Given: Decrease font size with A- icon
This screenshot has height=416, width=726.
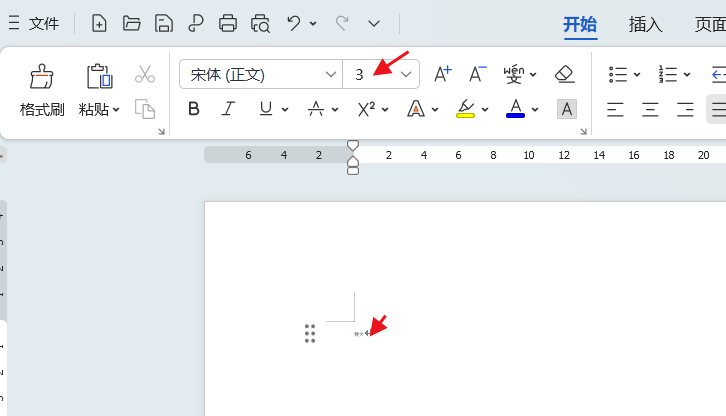Looking at the screenshot, I should [477, 74].
